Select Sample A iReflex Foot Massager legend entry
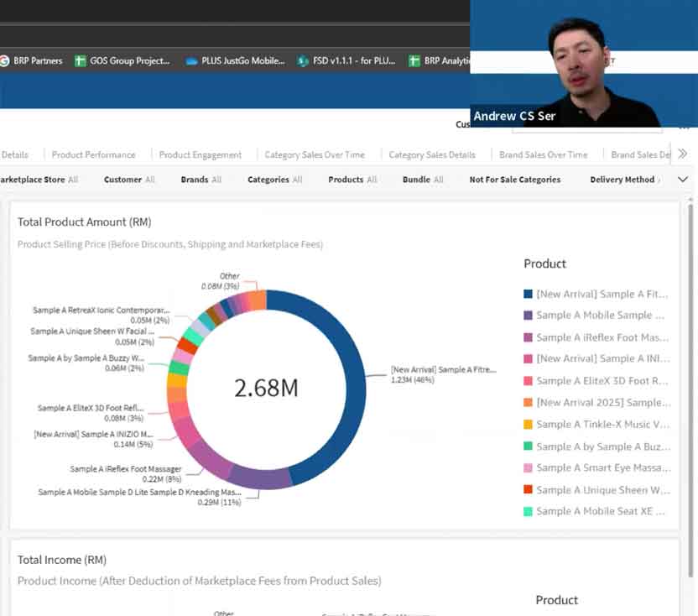The width and height of the screenshot is (698, 616). (602, 337)
